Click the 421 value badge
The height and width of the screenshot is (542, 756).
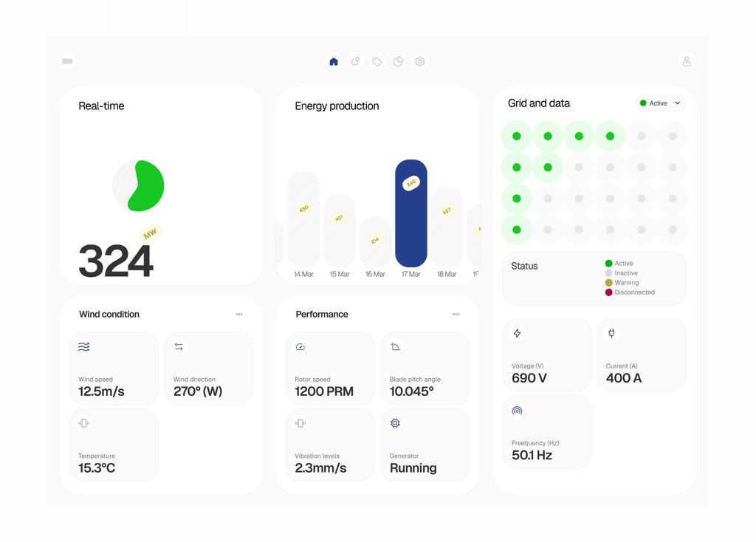coord(340,218)
